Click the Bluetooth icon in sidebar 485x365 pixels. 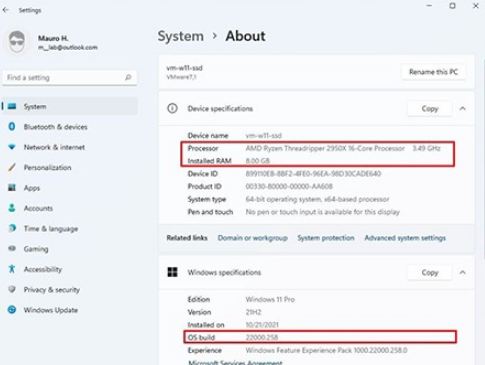pyautogui.click(x=12, y=127)
